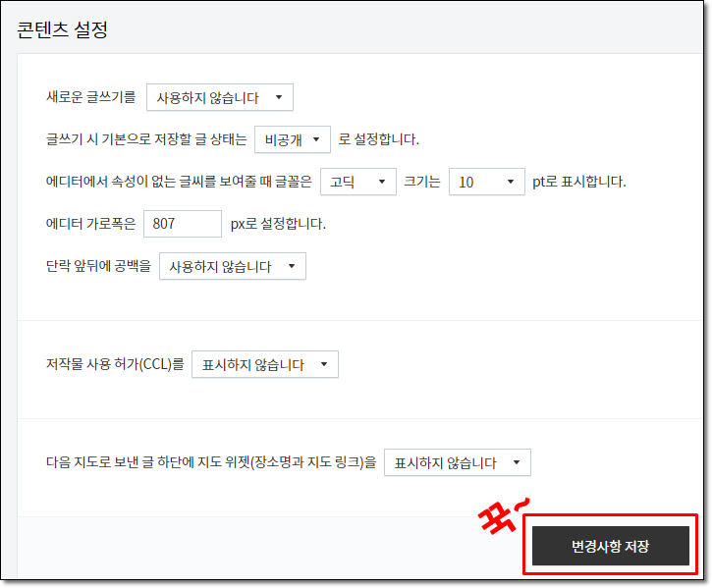Click the 로 설정합니다. text
Screen dimensions: 712x588
[379, 139]
